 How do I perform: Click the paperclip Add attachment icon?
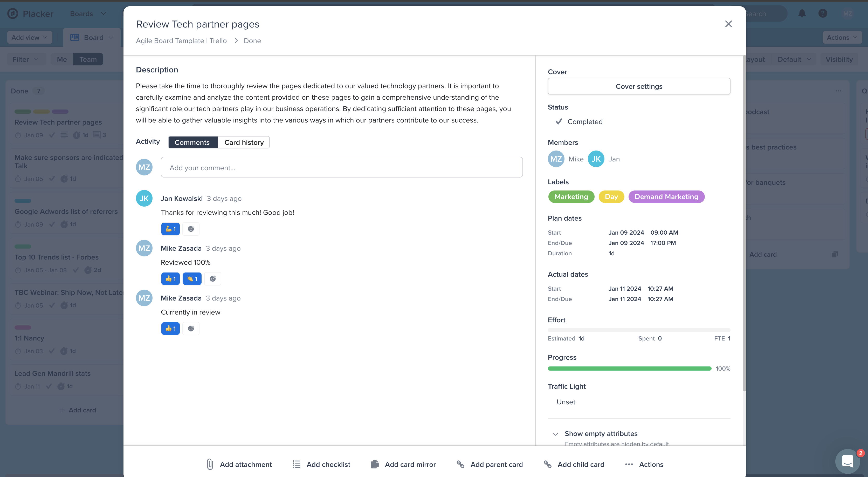point(210,464)
